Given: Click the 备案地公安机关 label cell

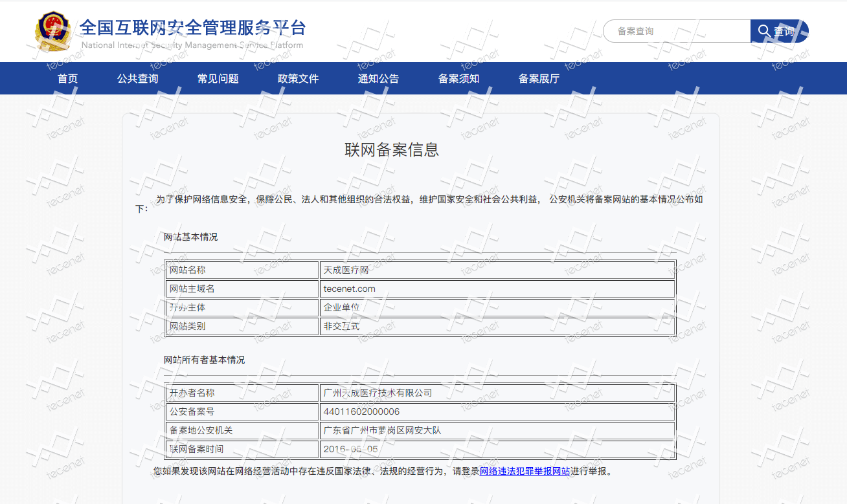Looking at the screenshot, I should pos(242,430).
